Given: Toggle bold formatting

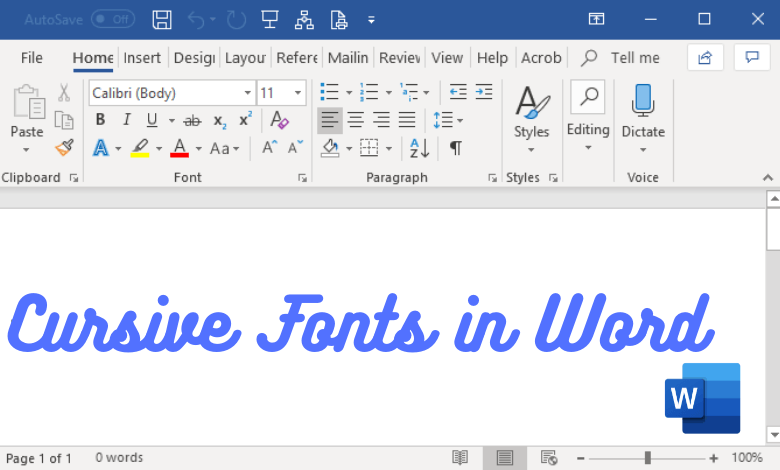Looking at the screenshot, I should tap(100, 120).
